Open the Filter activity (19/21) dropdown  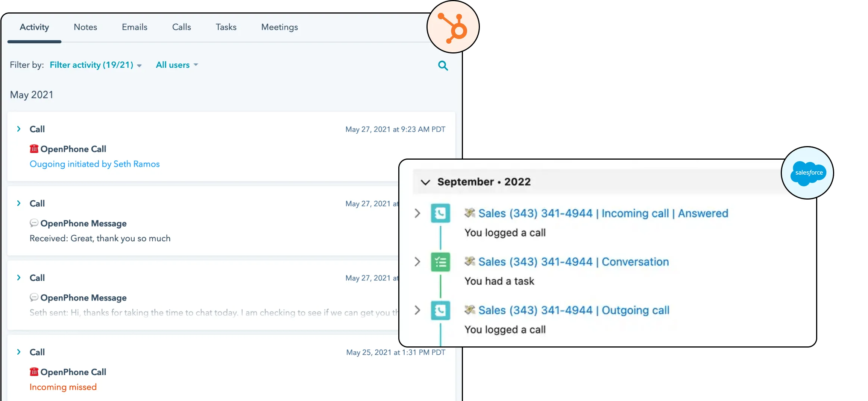pos(96,65)
